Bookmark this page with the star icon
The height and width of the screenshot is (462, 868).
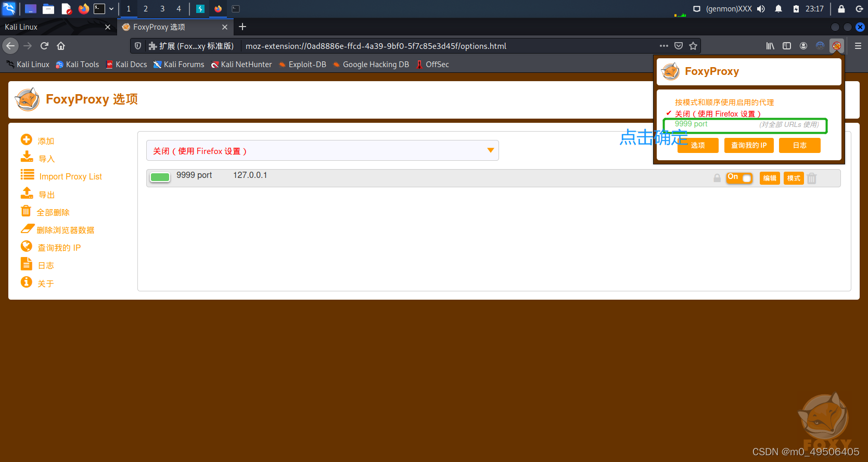click(x=693, y=46)
